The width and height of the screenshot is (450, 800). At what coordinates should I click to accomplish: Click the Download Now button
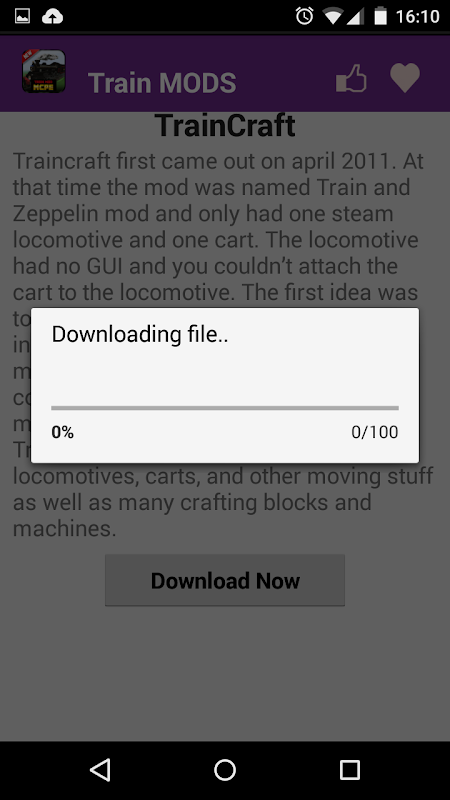tap(225, 581)
